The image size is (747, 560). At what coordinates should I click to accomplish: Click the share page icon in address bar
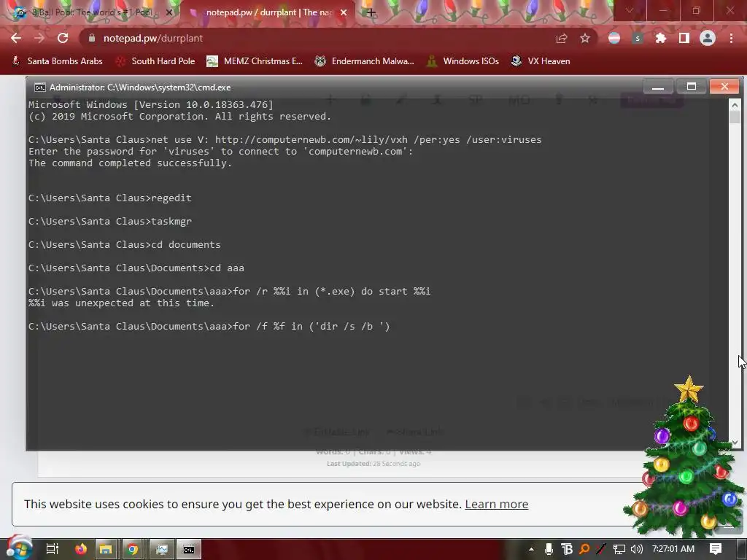pos(562,38)
